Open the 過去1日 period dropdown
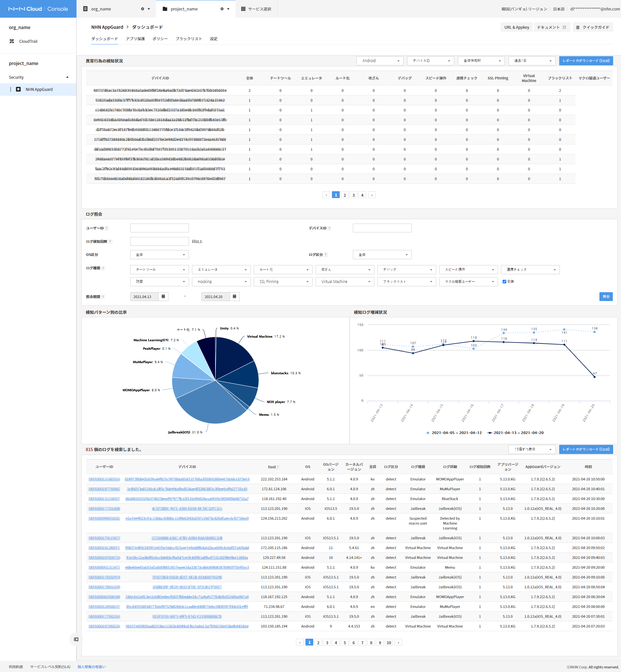 (532, 61)
